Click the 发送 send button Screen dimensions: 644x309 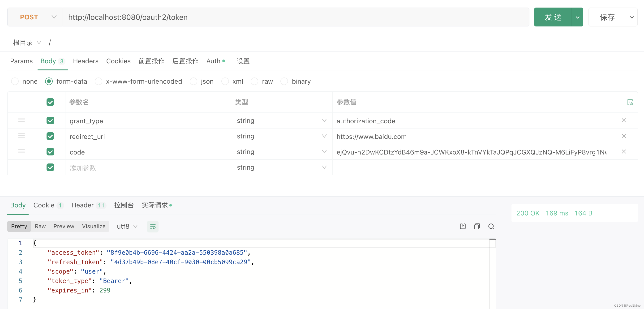click(x=553, y=17)
